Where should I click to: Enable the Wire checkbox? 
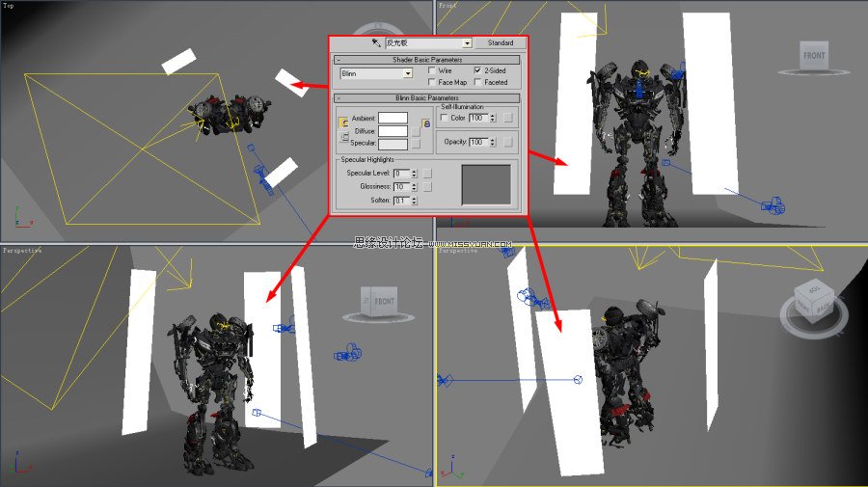[x=432, y=70]
